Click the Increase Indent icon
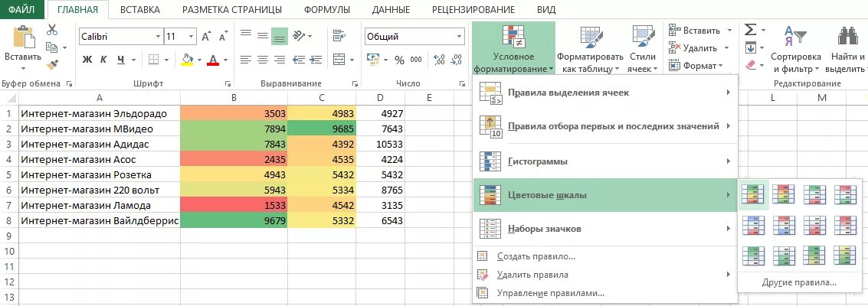This screenshot has height=306, width=868. click(x=316, y=59)
